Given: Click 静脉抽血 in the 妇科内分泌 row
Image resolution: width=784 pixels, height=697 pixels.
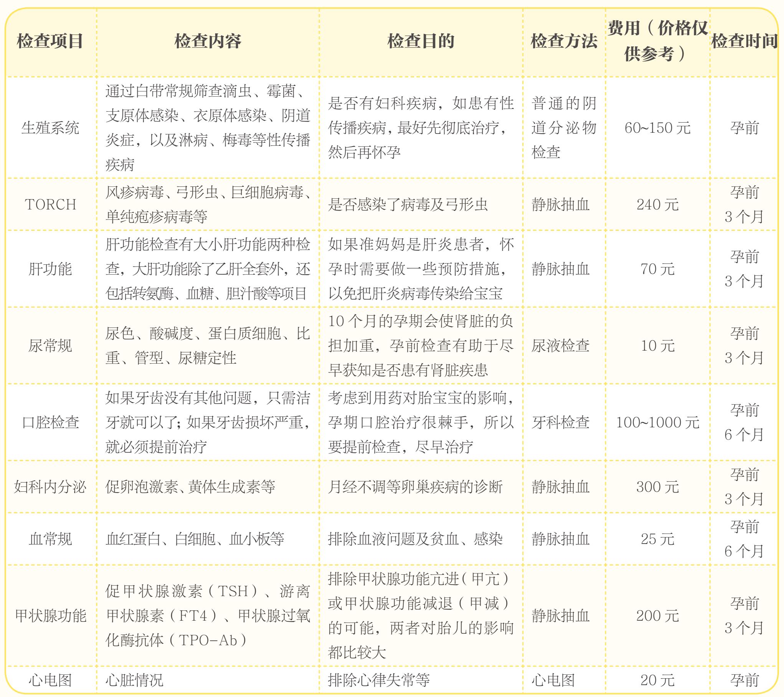Looking at the screenshot, I should (x=560, y=487).
